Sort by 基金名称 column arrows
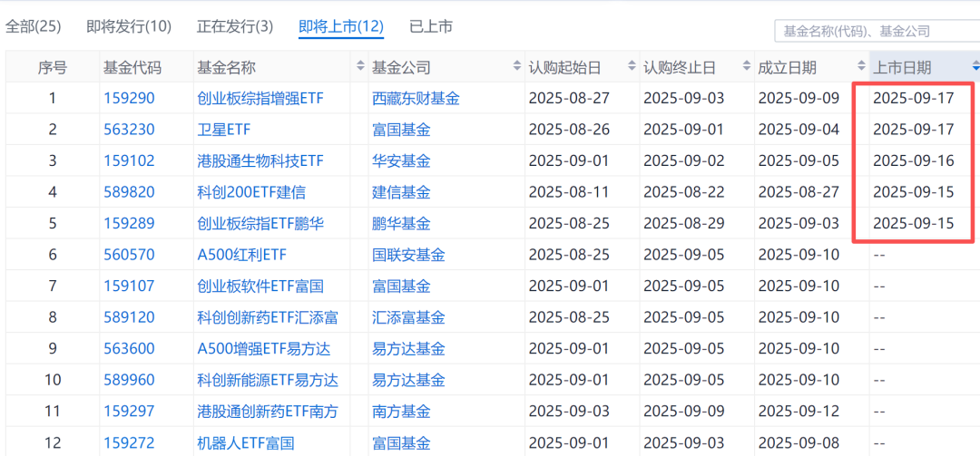The height and width of the screenshot is (456, 980). point(360,67)
